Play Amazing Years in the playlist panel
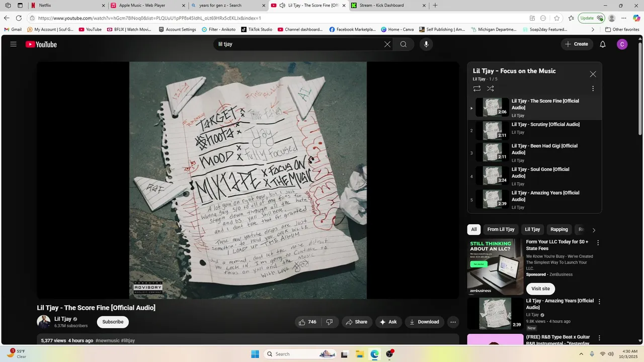This screenshot has height=362, width=644. (534, 200)
